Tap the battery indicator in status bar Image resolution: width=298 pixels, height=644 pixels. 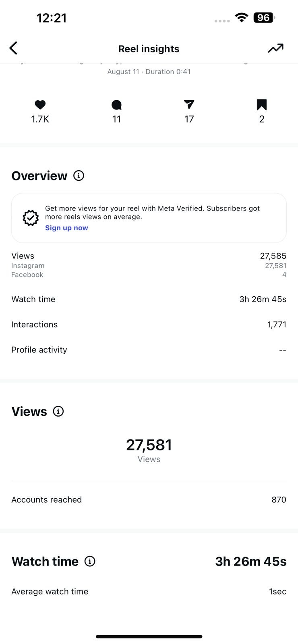[x=264, y=18]
